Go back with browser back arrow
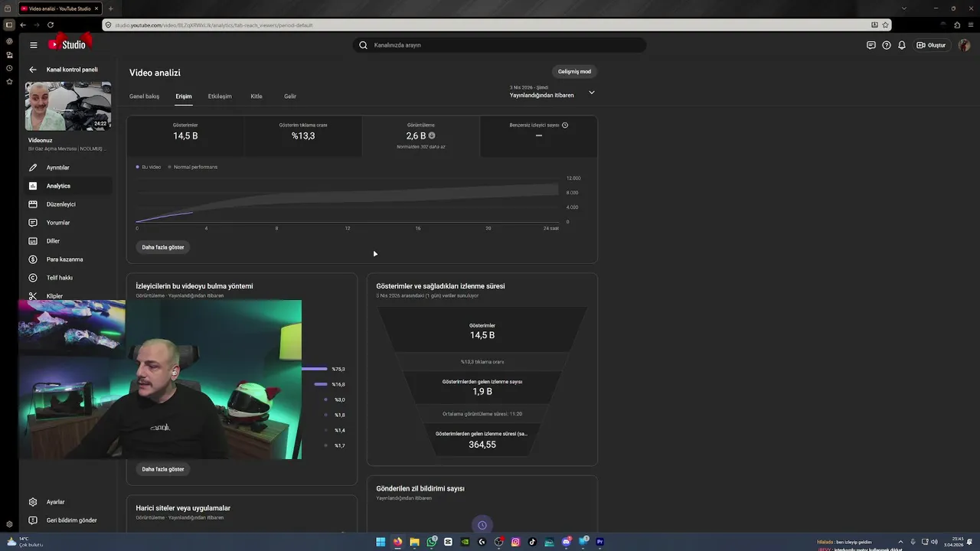The image size is (980, 551). pos(23,24)
